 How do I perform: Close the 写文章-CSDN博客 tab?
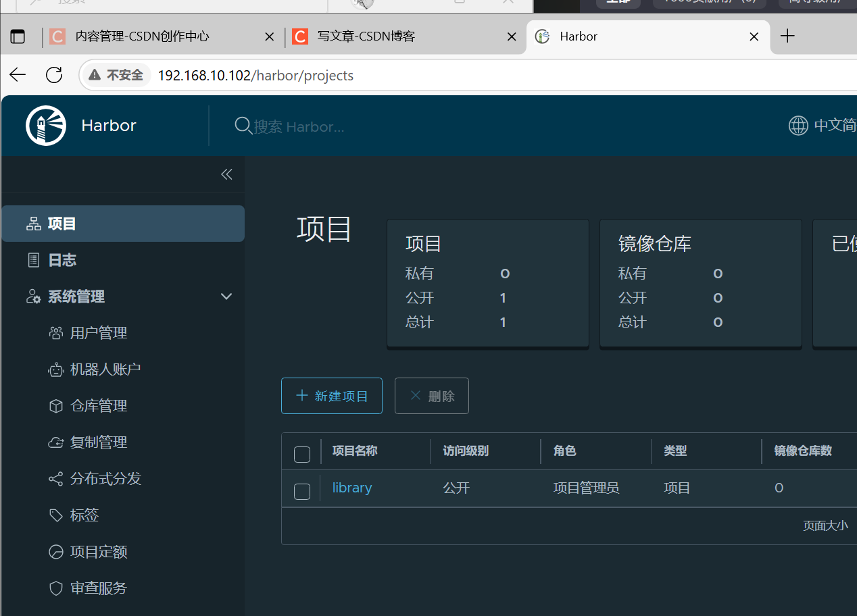tap(512, 36)
